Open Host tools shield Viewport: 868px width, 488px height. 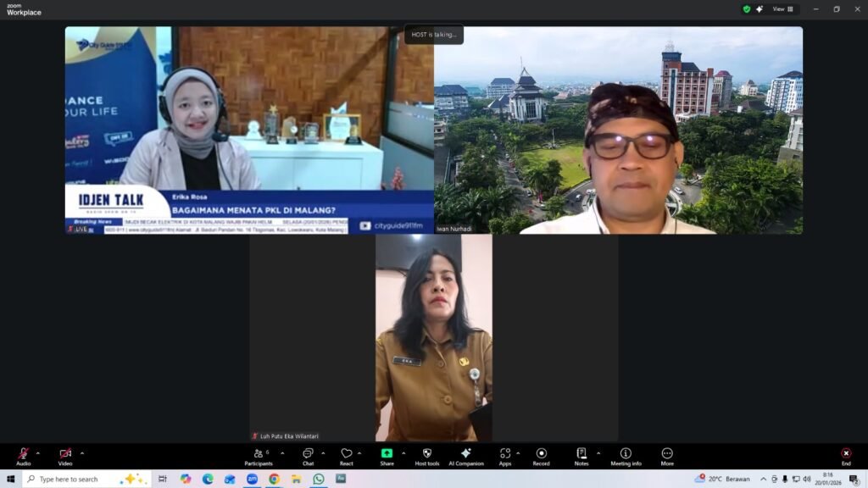pyautogui.click(x=427, y=454)
